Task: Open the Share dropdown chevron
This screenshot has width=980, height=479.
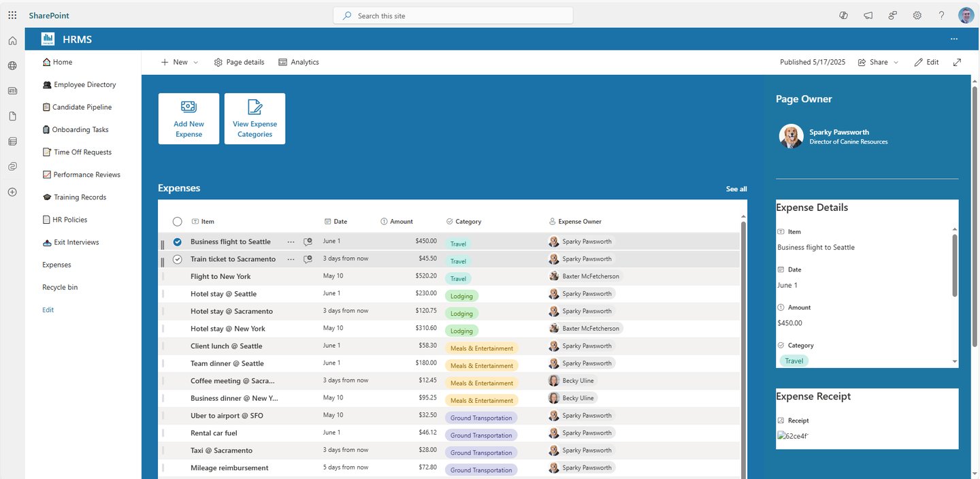Action: (x=896, y=62)
